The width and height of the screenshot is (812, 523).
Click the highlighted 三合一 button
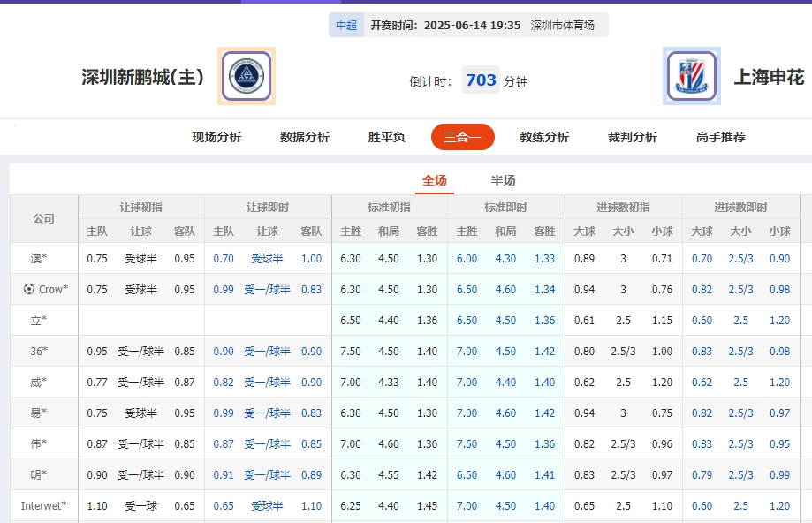click(462, 138)
